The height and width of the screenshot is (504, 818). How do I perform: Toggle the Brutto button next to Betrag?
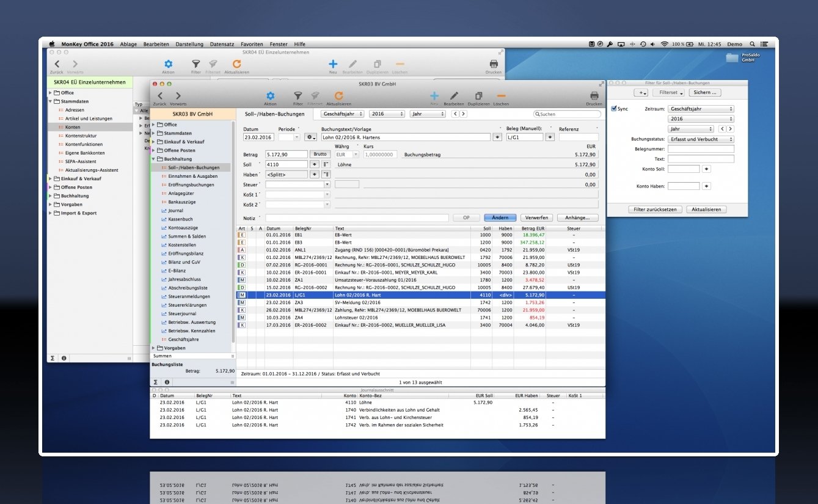click(x=320, y=155)
